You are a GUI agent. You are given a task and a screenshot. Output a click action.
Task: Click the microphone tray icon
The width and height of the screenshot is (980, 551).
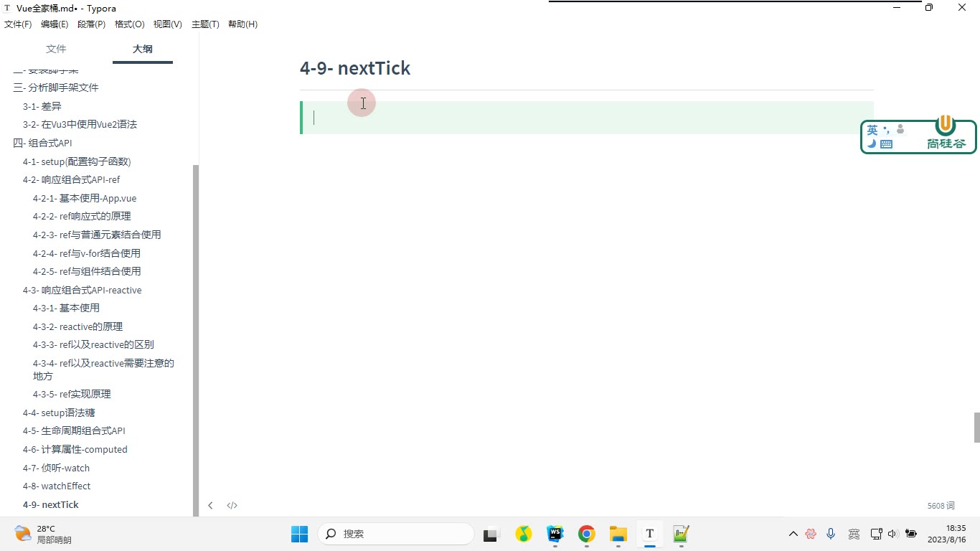[831, 534]
